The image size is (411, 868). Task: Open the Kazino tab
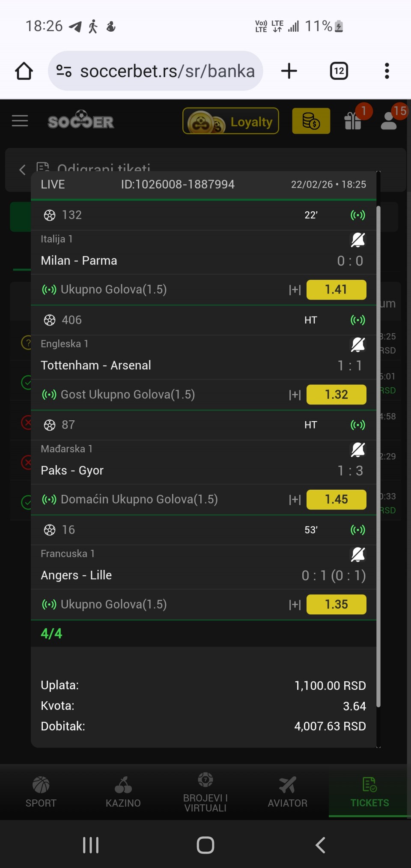point(123,792)
